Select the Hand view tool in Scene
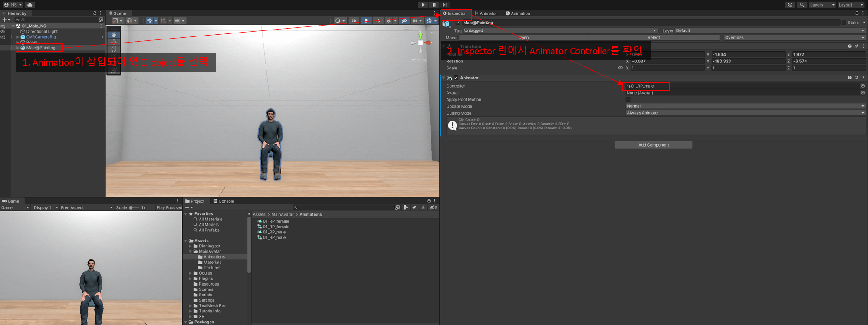 click(x=114, y=35)
